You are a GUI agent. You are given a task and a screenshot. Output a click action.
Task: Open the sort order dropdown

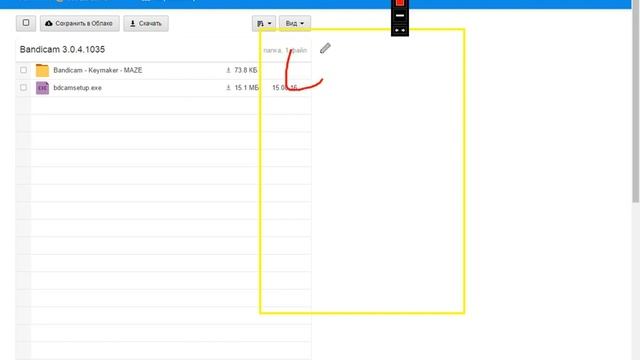264,23
